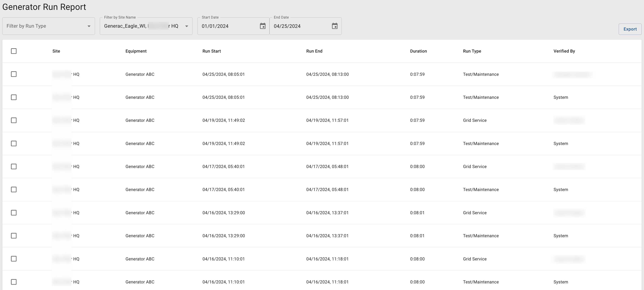Check the last visible row's checkbox
This screenshot has height=290, width=644.
click(14, 282)
